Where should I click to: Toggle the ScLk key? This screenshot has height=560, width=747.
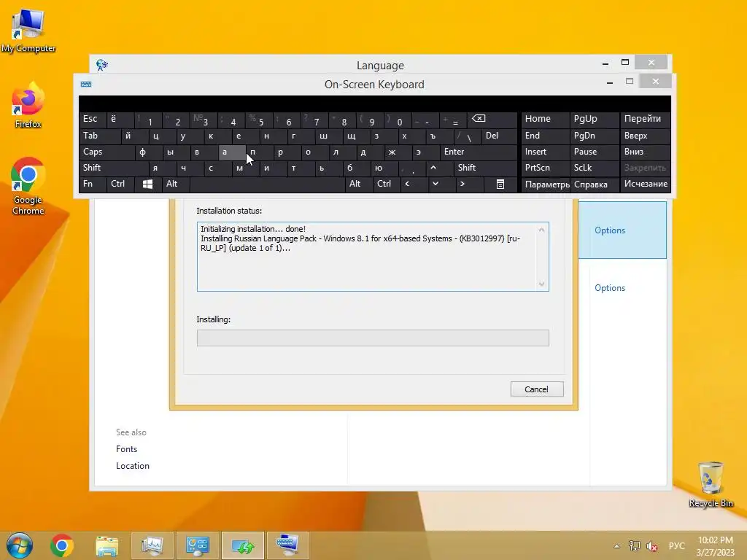595,168
